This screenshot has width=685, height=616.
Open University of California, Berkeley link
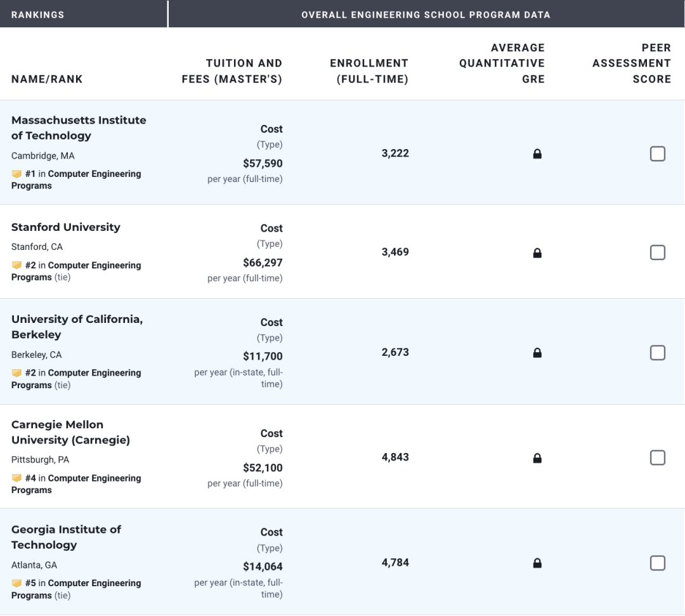(77, 327)
